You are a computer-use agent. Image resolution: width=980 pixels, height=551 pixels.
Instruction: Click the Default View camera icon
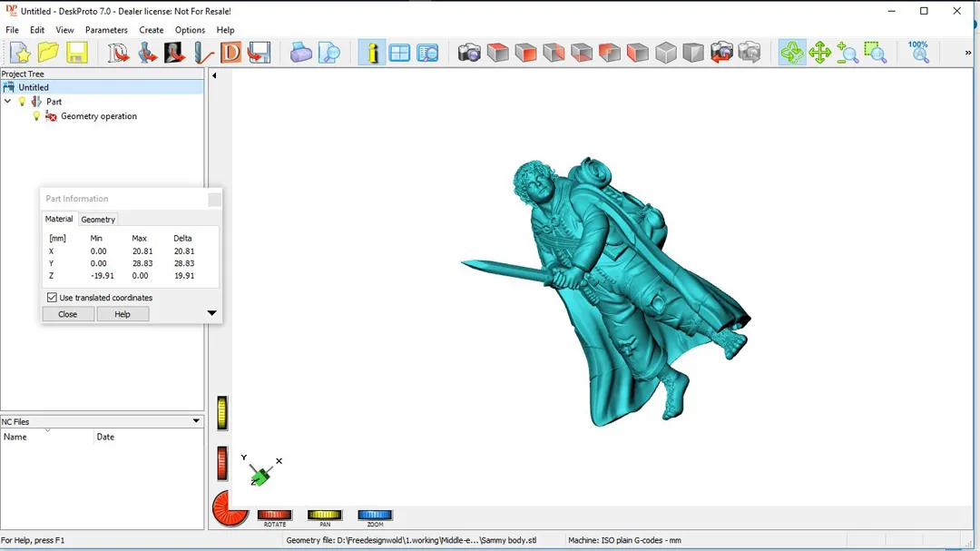[x=469, y=53]
